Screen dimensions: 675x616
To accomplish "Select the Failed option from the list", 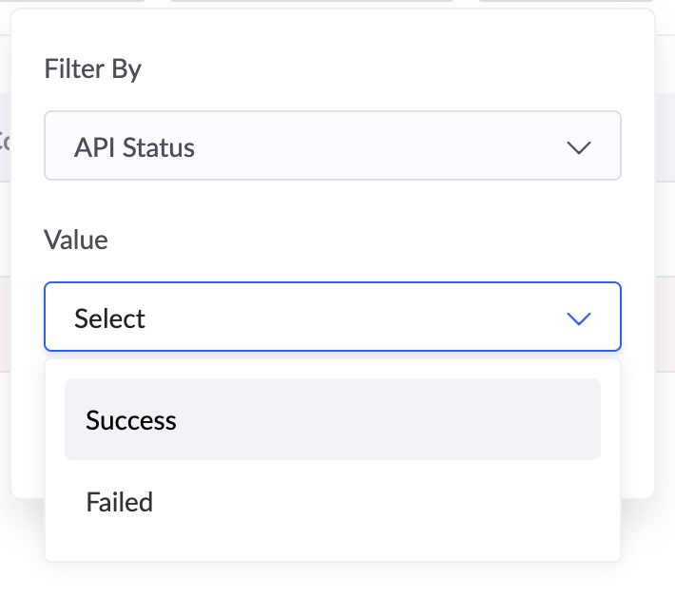I will (120, 502).
